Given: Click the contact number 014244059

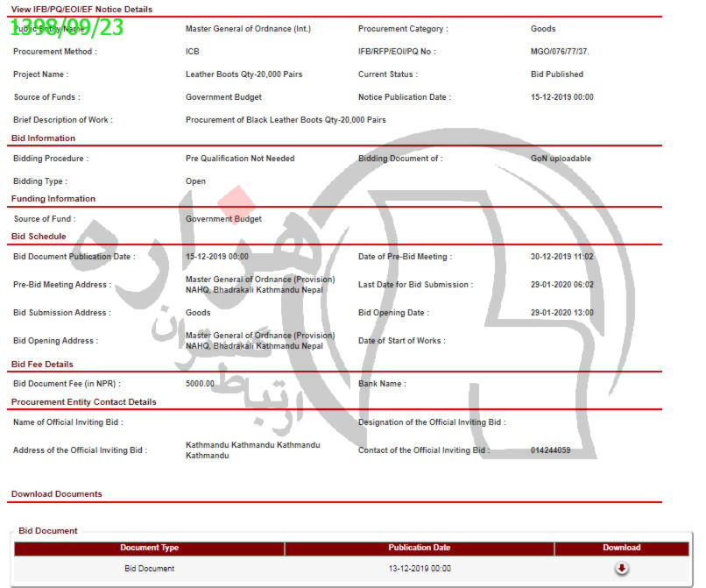Looking at the screenshot, I should coord(551,450).
